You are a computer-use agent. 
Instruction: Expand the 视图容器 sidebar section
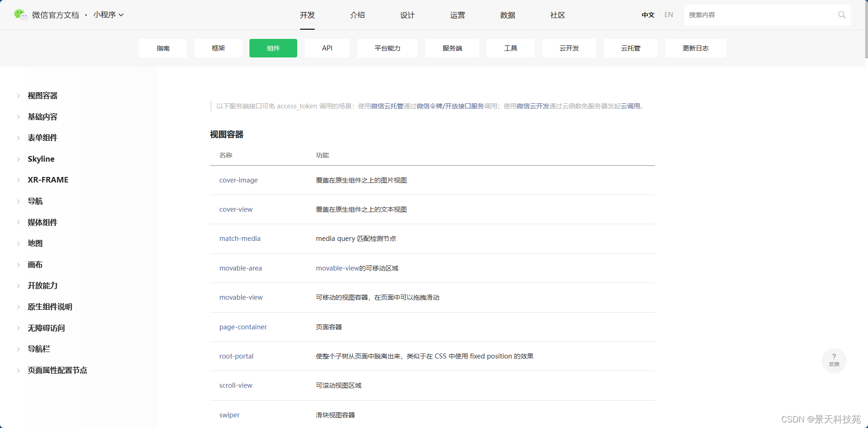[42, 95]
